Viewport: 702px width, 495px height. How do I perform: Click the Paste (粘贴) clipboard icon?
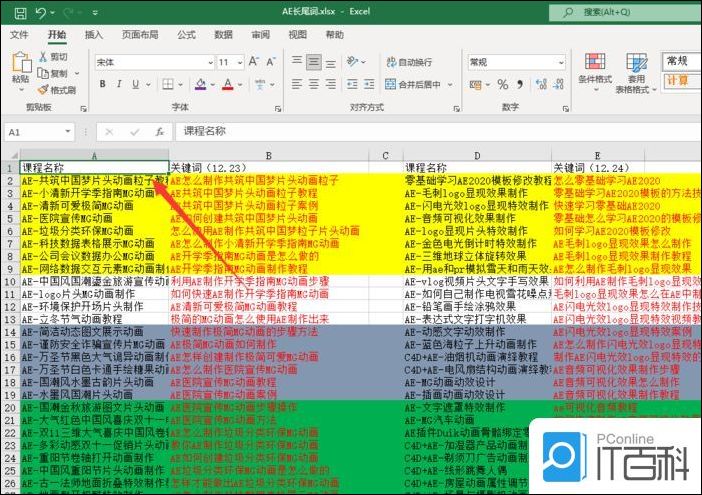click(x=21, y=62)
